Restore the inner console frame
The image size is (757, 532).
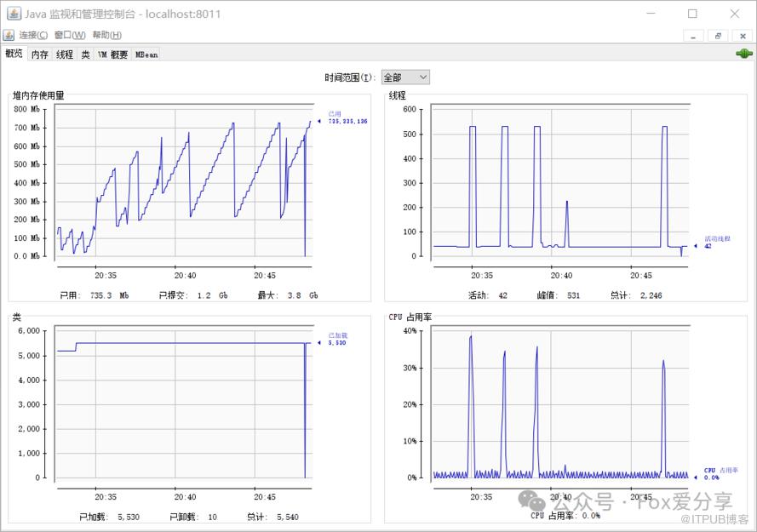pos(718,36)
